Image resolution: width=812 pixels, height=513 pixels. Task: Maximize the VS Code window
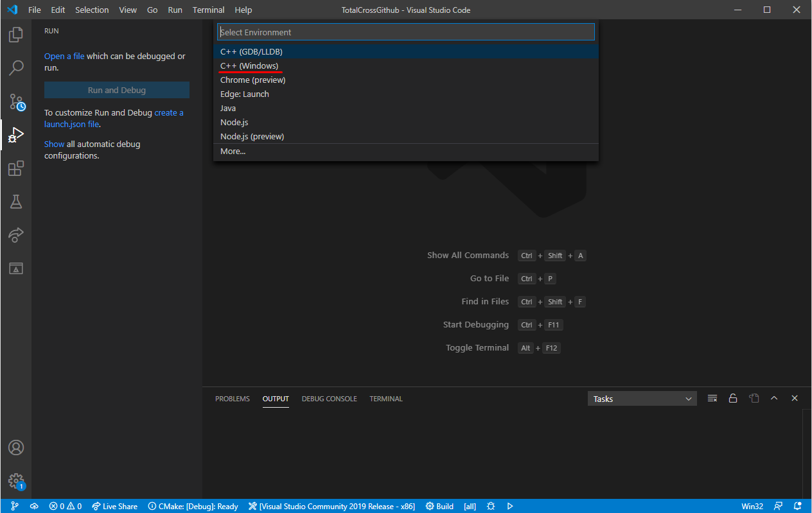click(x=767, y=10)
